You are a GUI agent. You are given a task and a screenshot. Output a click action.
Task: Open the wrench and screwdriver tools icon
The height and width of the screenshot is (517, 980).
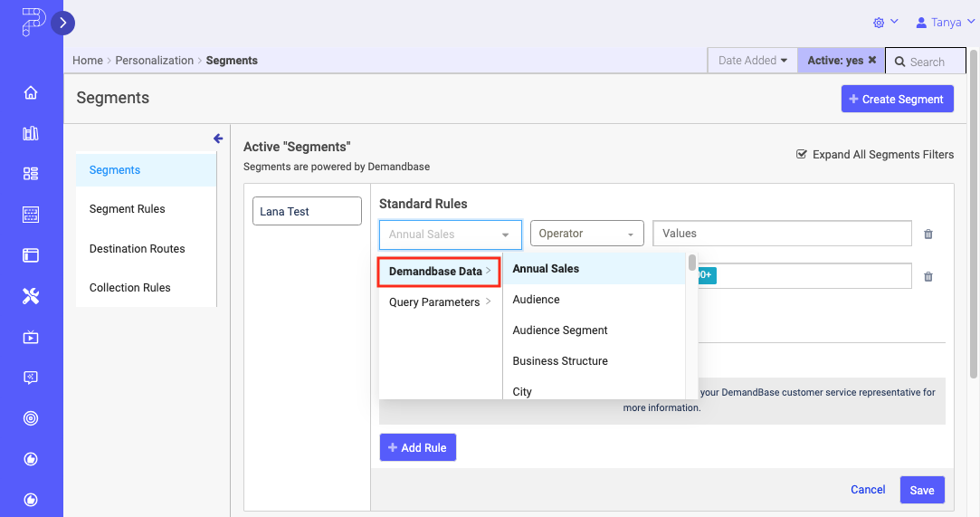[x=31, y=296]
